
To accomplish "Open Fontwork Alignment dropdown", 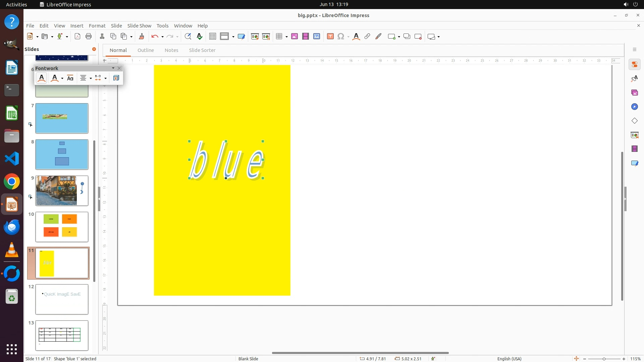I will 91,78.
